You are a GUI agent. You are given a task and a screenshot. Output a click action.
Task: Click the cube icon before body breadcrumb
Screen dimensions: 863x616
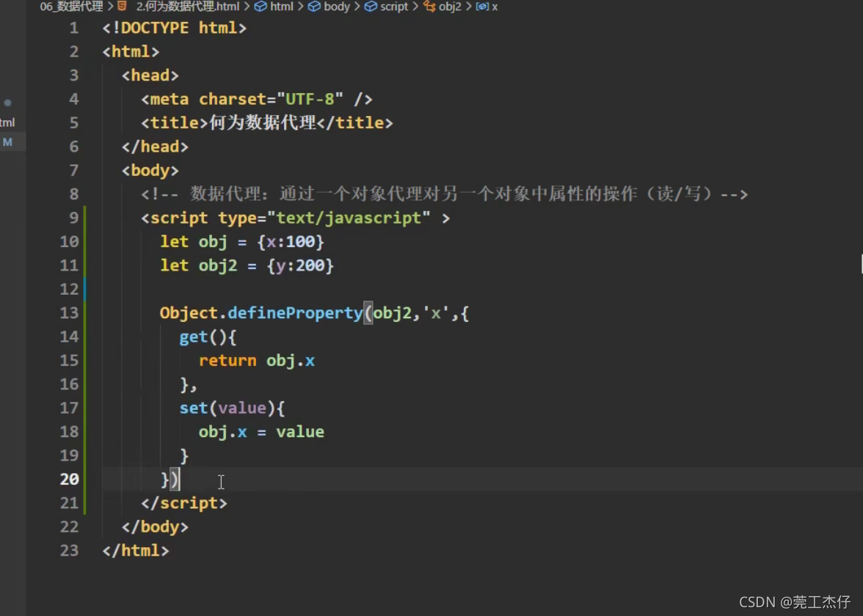[314, 7]
